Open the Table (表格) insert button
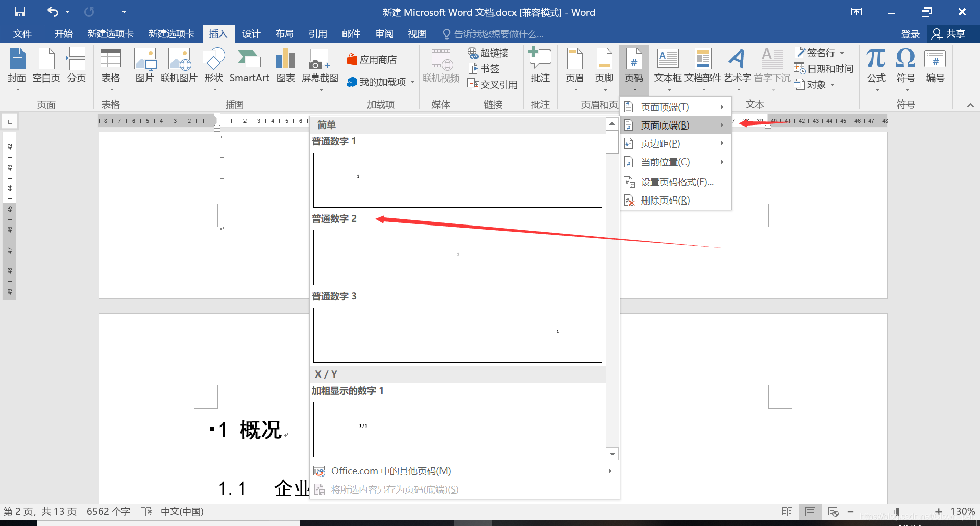 point(111,70)
